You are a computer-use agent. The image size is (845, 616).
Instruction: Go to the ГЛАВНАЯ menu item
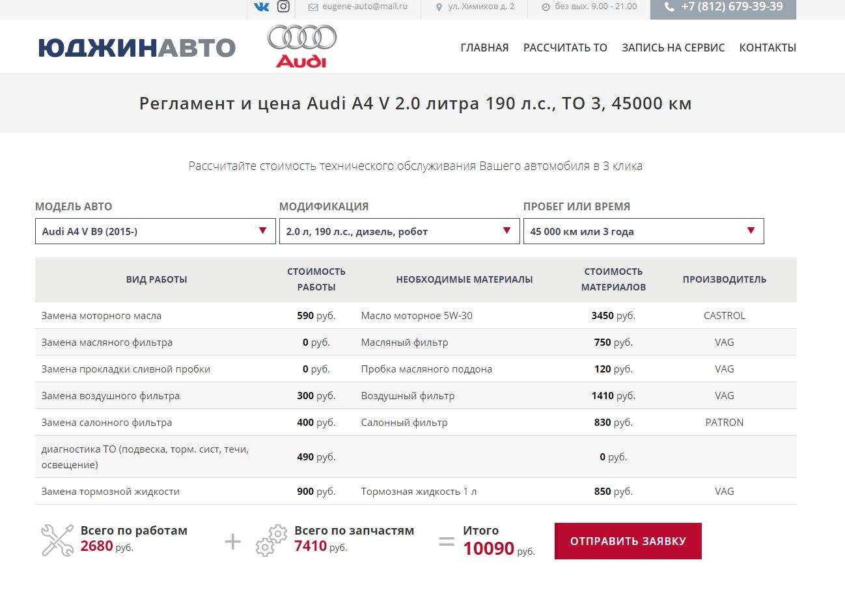(484, 48)
